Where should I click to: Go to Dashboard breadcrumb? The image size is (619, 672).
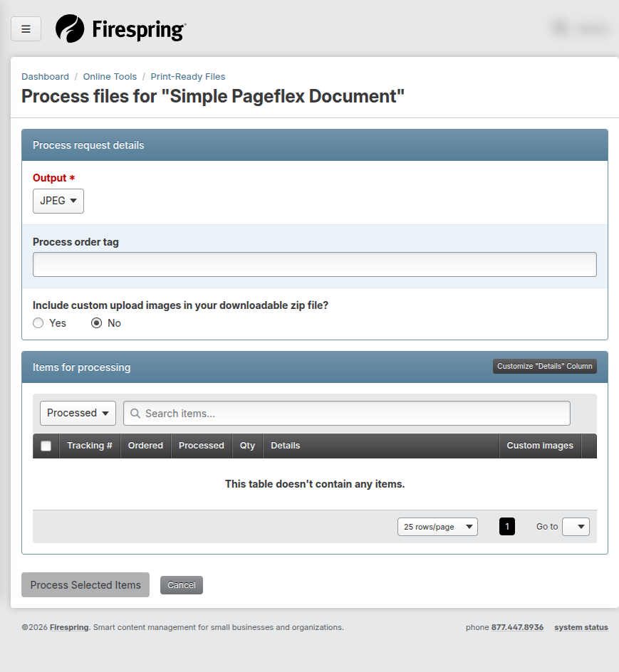[x=45, y=77]
